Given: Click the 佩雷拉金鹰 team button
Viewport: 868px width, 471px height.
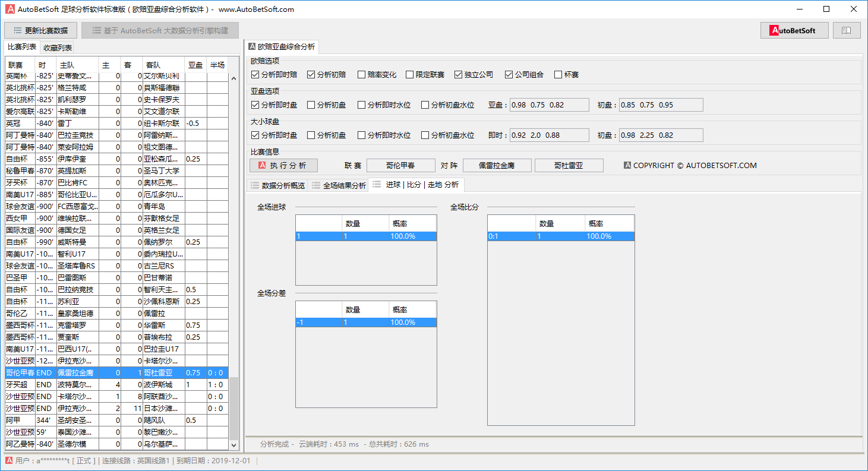Looking at the screenshot, I should point(497,166).
